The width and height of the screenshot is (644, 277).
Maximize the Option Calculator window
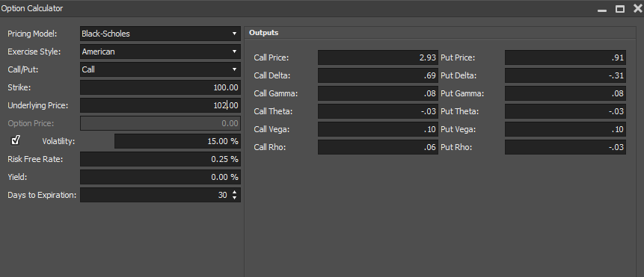click(620, 9)
